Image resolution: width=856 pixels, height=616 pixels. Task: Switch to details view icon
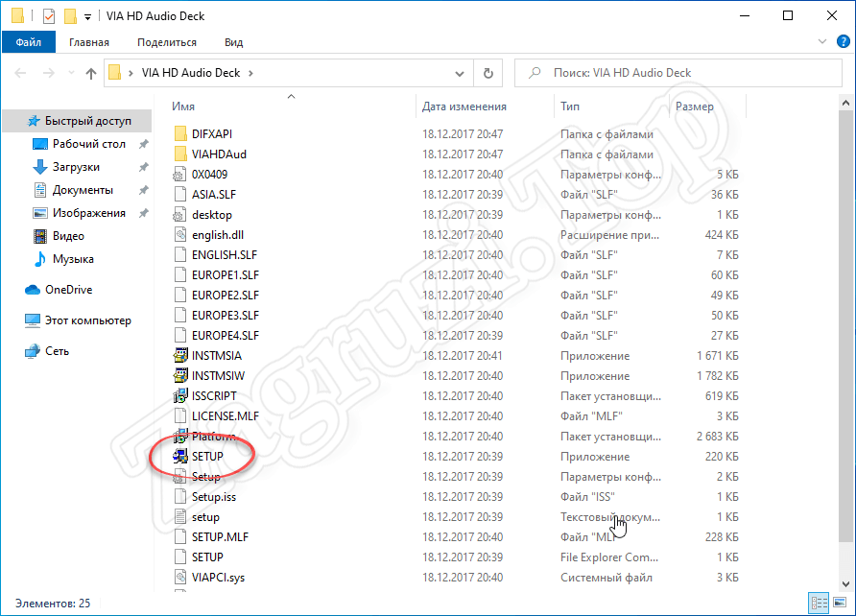[x=820, y=604]
